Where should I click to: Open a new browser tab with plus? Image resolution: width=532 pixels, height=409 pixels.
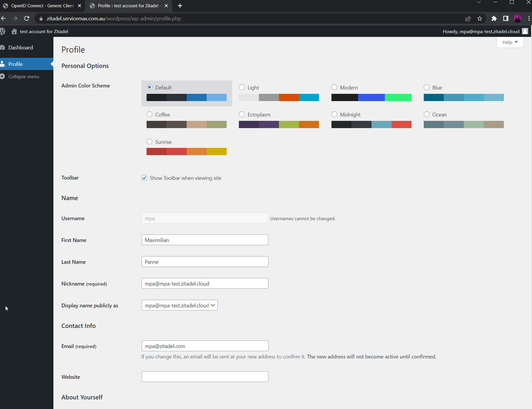tap(180, 6)
